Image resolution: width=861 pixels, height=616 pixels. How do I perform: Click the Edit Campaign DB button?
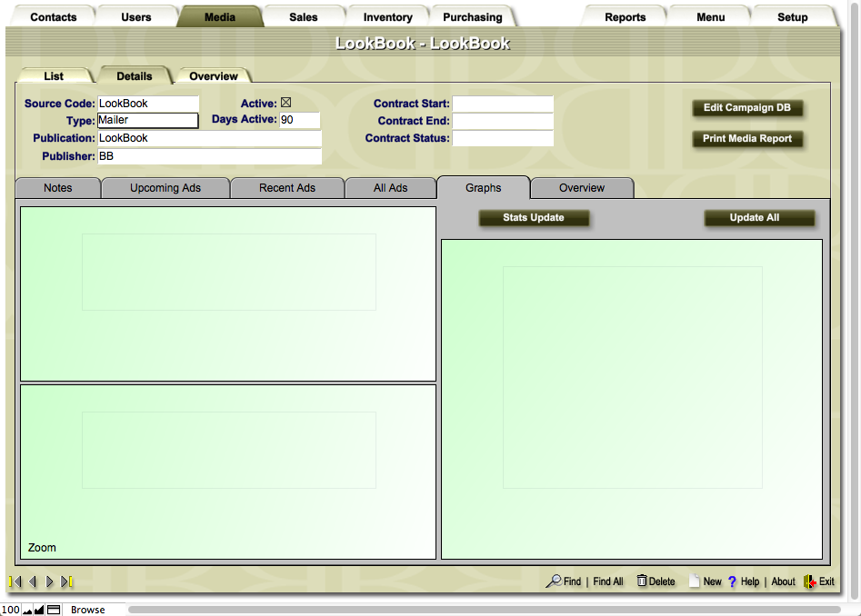(747, 108)
